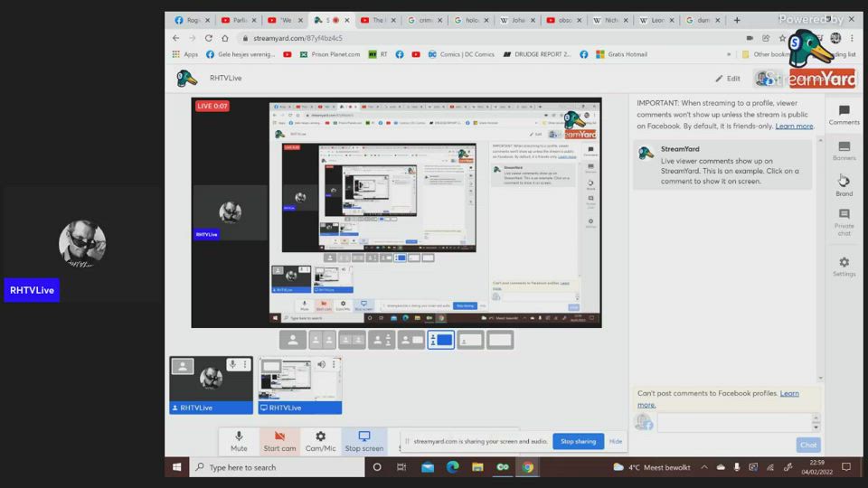
Task: Select the fullscreen screen-only layout
Action: click(x=499, y=340)
